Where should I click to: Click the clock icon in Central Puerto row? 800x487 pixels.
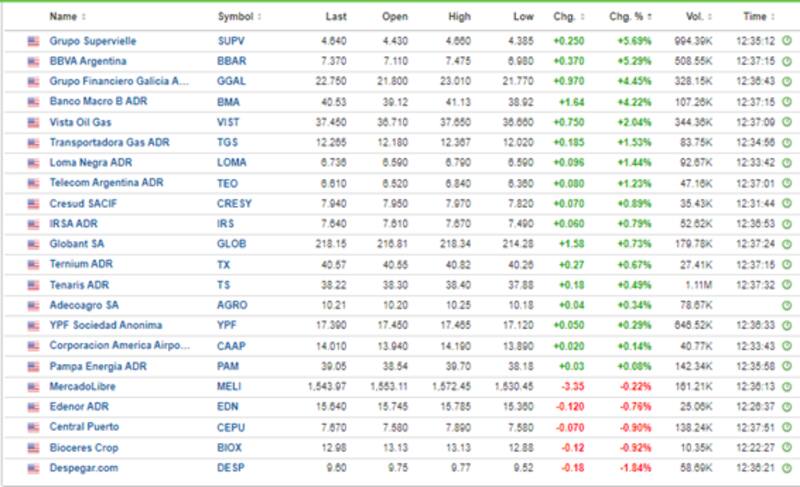pyautogui.click(x=786, y=427)
